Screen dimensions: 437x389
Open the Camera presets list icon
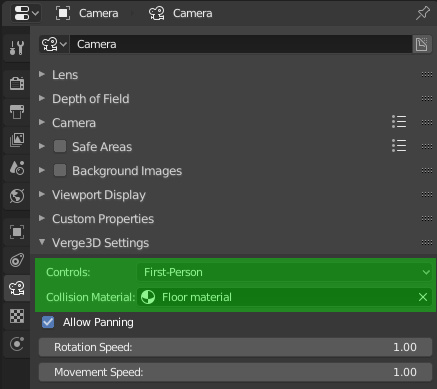click(399, 122)
